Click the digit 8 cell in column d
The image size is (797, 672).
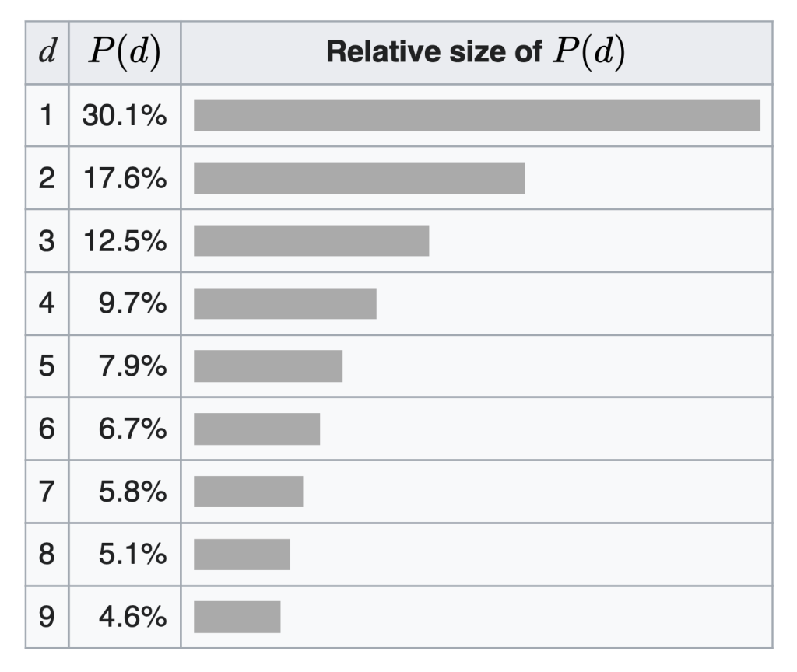(47, 555)
